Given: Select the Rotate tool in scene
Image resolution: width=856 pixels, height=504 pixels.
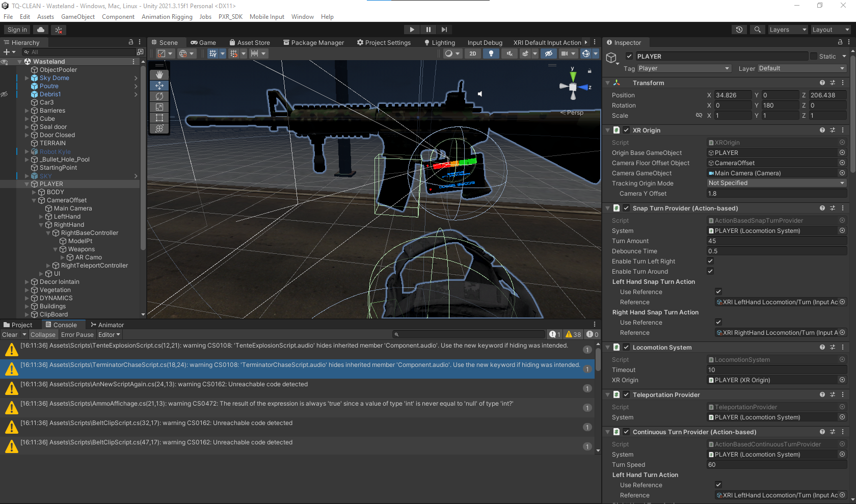Looking at the screenshot, I should pyautogui.click(x=159, y=96).
